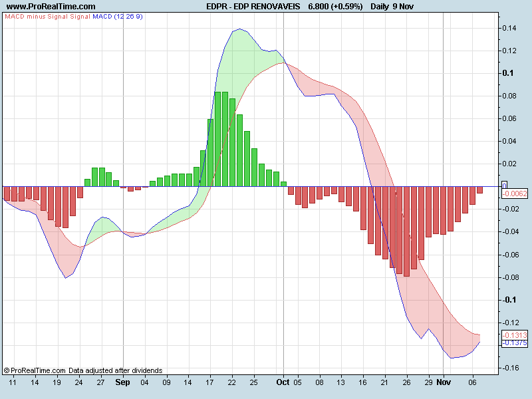Image resolution: width=532 pixels, height=399 pixels.
Task: Click the red -0.1313 signal value box
Action: pos(515,335)
